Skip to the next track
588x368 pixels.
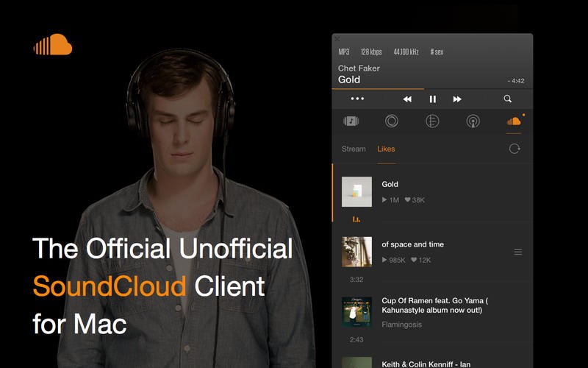tap(457, 99)
